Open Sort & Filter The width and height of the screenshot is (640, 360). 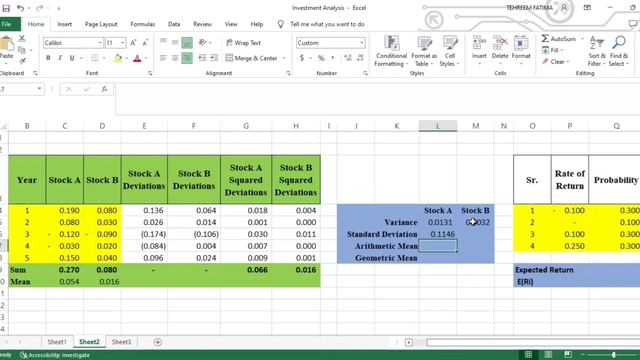coord(597,51)
